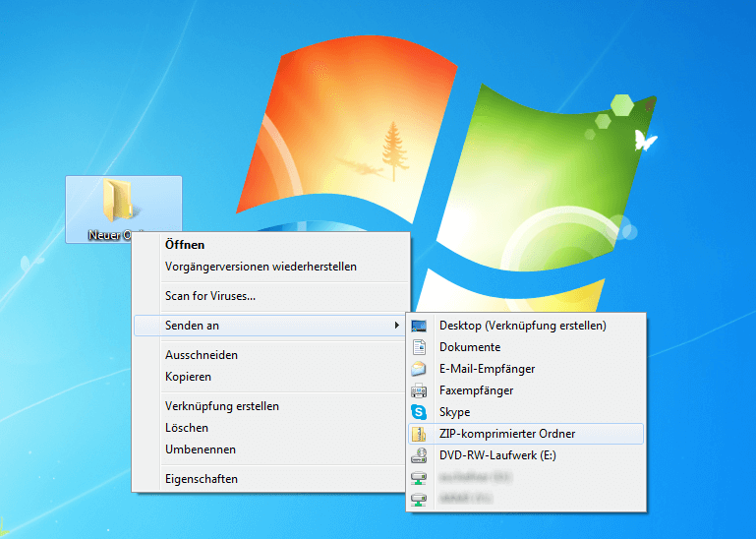Choose Umbenennen to rename the folder

pos(201,449)
